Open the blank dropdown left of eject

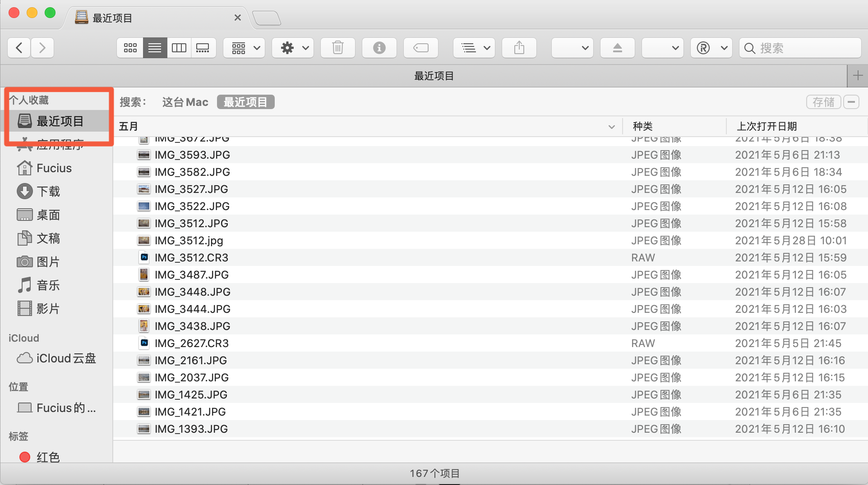pyautogui.click(x=573, y=48)
